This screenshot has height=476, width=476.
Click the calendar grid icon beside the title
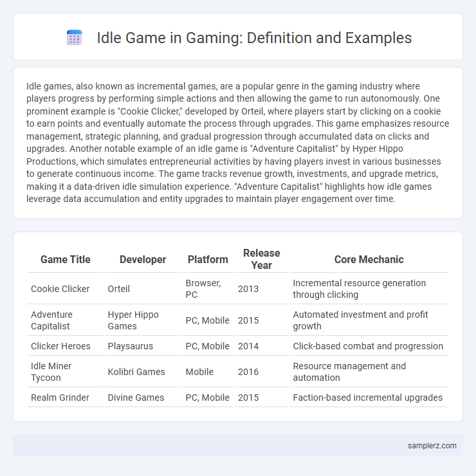click(75, 38)
